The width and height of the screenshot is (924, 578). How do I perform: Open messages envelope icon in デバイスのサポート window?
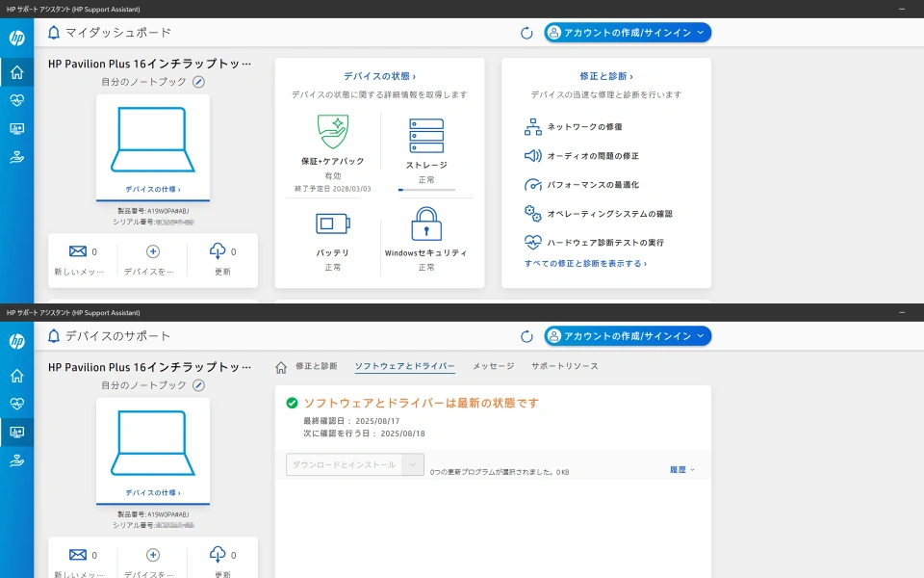78,555
